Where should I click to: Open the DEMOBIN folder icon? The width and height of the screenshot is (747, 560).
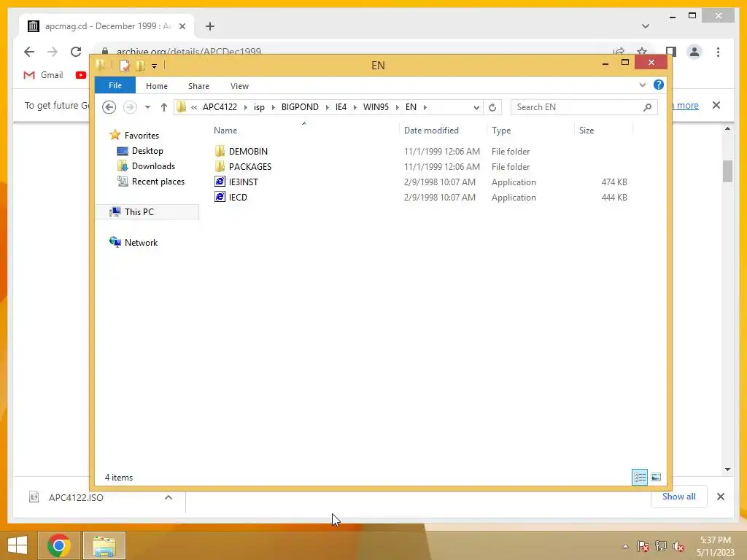click(x=220, y=152)
